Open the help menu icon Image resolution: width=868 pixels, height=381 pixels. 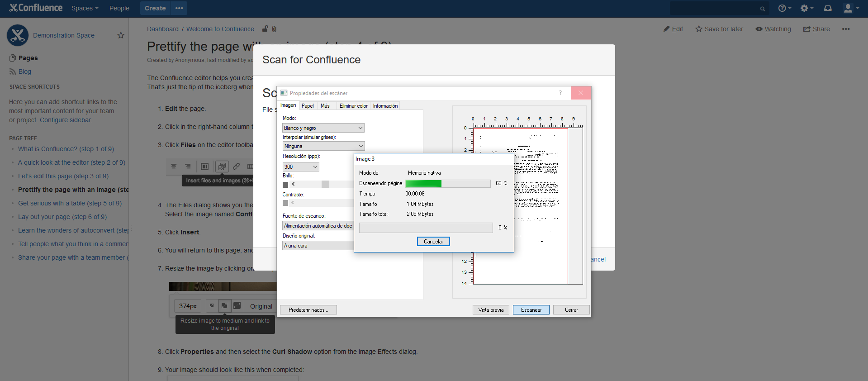pos(784,8)
